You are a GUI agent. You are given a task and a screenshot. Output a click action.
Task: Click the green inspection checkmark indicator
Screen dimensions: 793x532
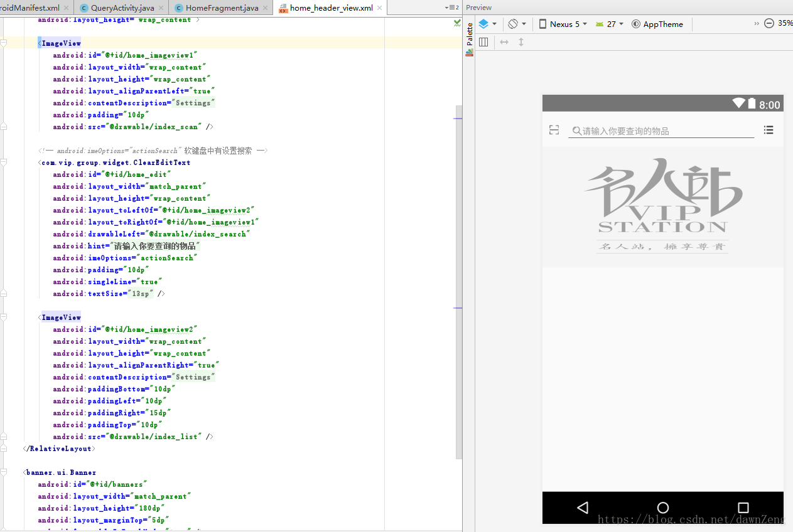coord(457,23)
